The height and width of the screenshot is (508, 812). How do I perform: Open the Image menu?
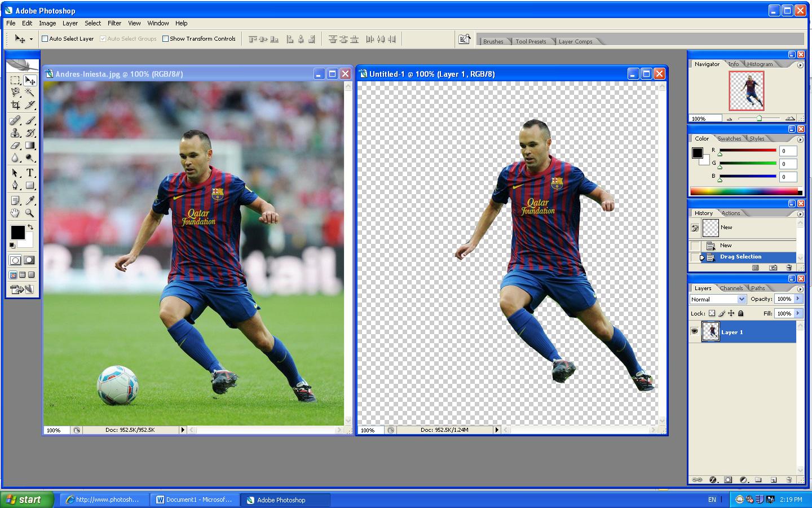point(47,23)
